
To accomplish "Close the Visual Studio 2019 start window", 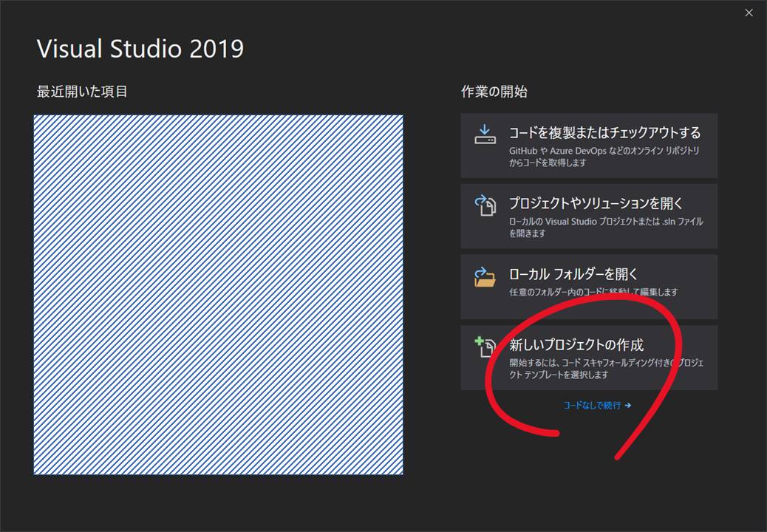I will tap(749, 13).
